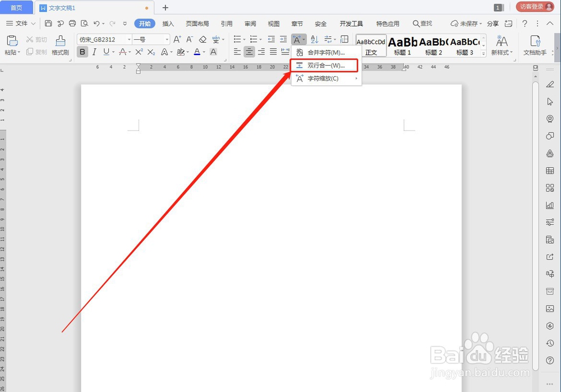This screenshot has height=392, width=561.
Task: Open the font name dropdown 仿宋_GB2312
Action: point(129,39)
